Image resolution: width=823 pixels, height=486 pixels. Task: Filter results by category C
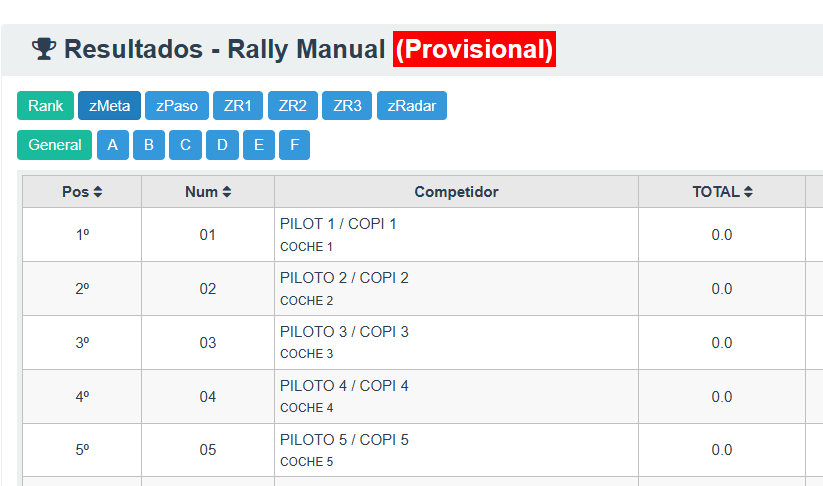[x=185, y=145]
